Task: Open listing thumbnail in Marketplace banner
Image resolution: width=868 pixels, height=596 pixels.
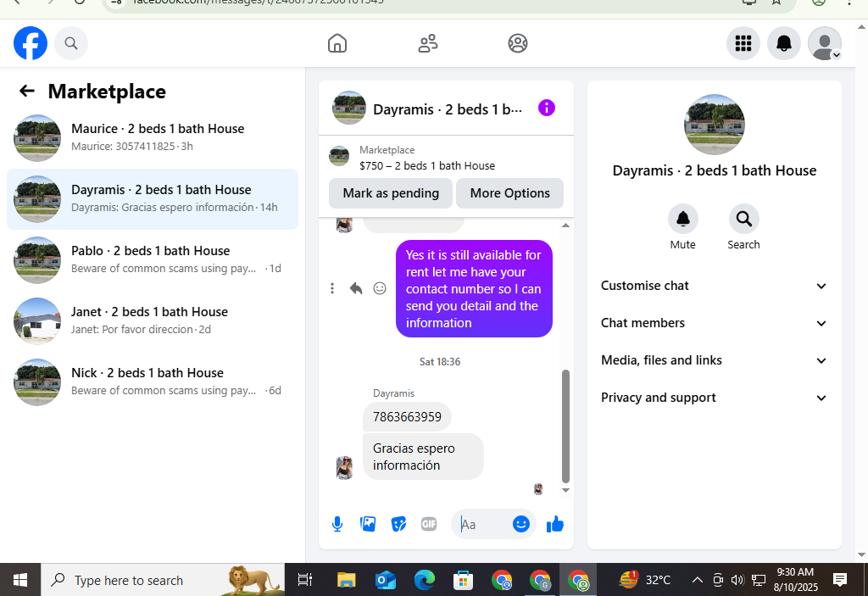Action: pyautogui.click(x=339, y=156)
